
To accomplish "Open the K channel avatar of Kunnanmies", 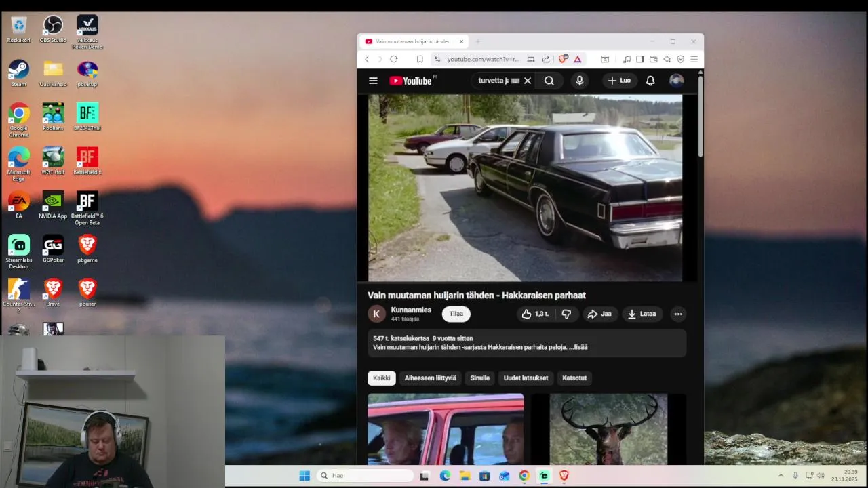I will (376, 314).
